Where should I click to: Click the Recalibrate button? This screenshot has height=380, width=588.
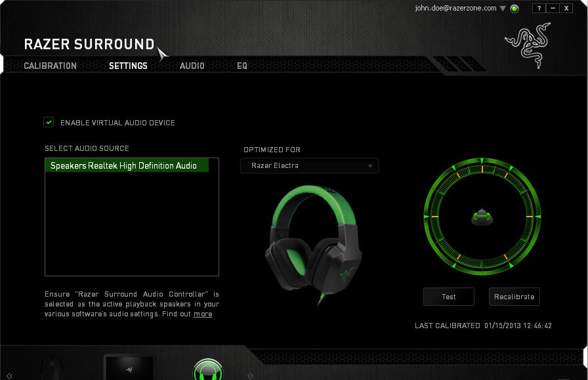(x=514, y=297)
